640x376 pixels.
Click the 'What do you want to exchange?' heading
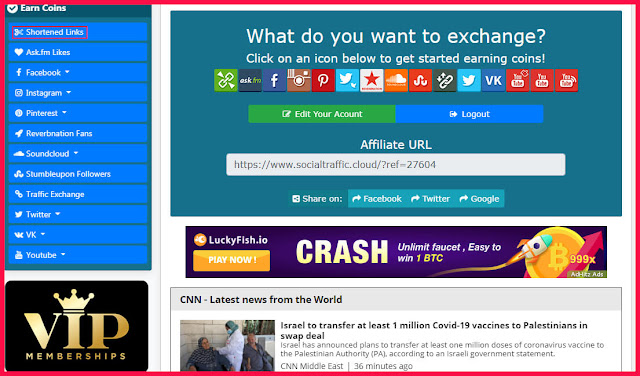396,36
